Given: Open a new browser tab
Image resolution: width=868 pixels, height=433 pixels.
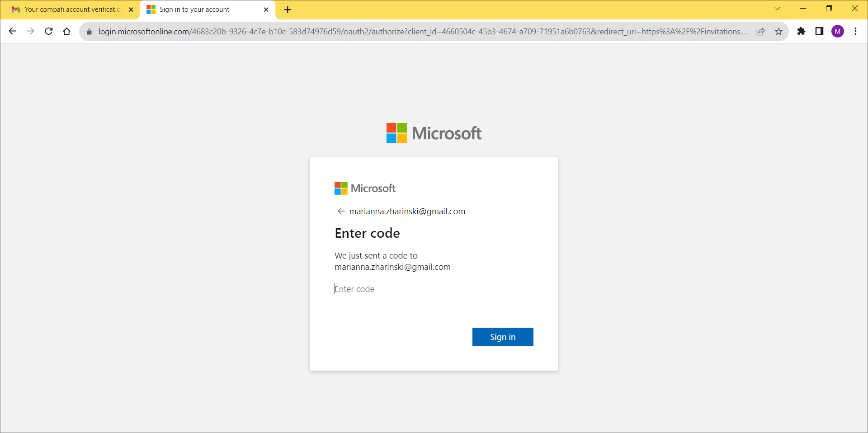Looking at the screenshot, I should [288, 9].
